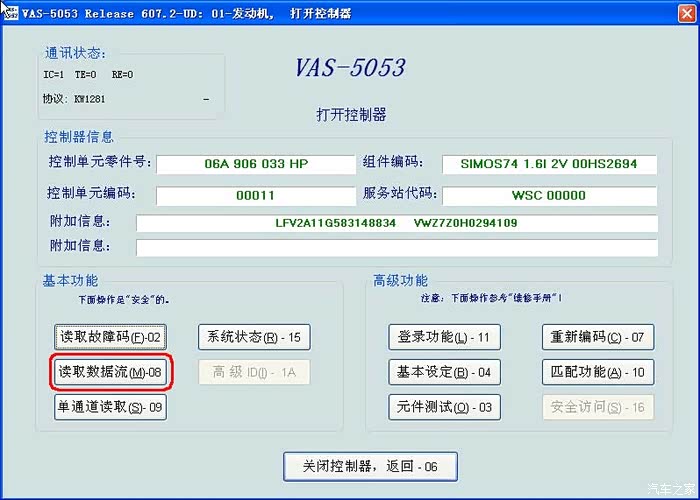Open 单通道读取 (S)-09 function

(x=110, y=407)
